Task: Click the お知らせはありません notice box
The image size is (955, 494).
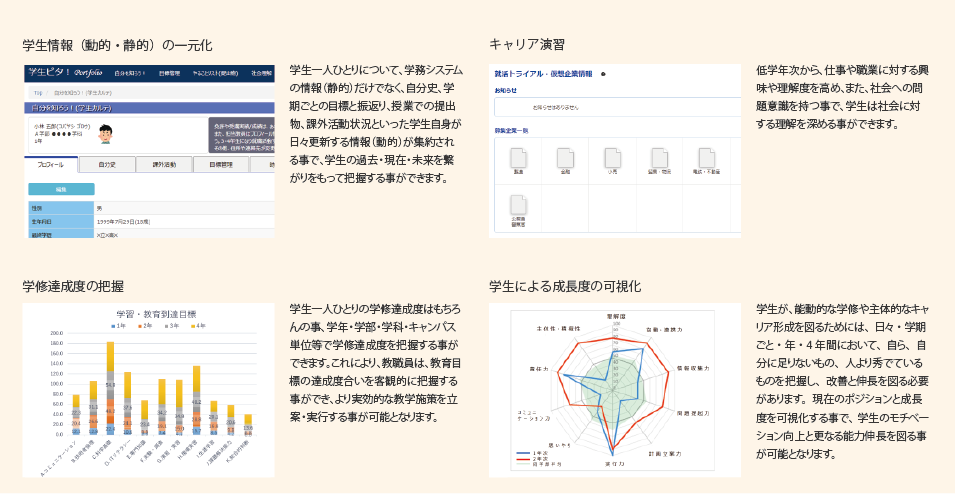Action: click(x=617, y=107)
